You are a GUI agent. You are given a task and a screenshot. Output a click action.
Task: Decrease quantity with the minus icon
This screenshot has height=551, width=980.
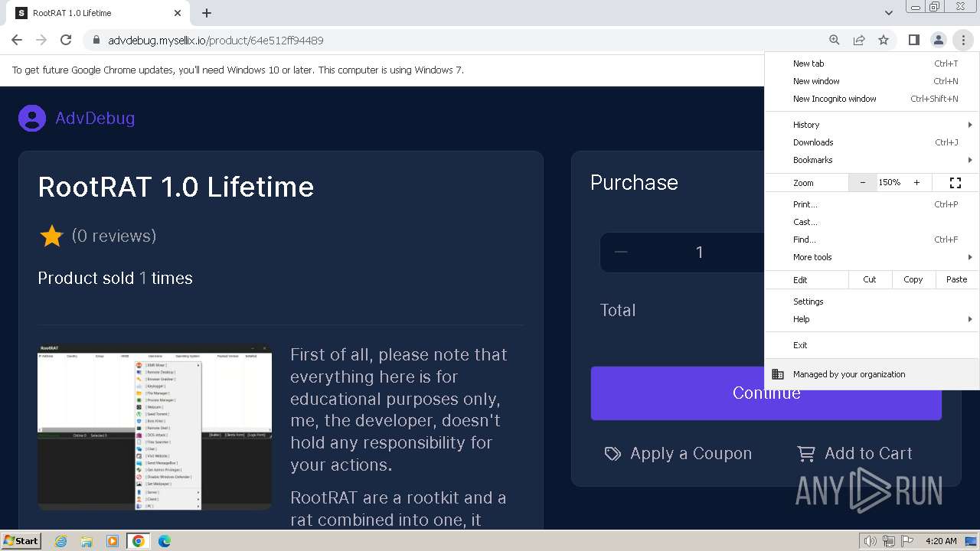[621, 253]
